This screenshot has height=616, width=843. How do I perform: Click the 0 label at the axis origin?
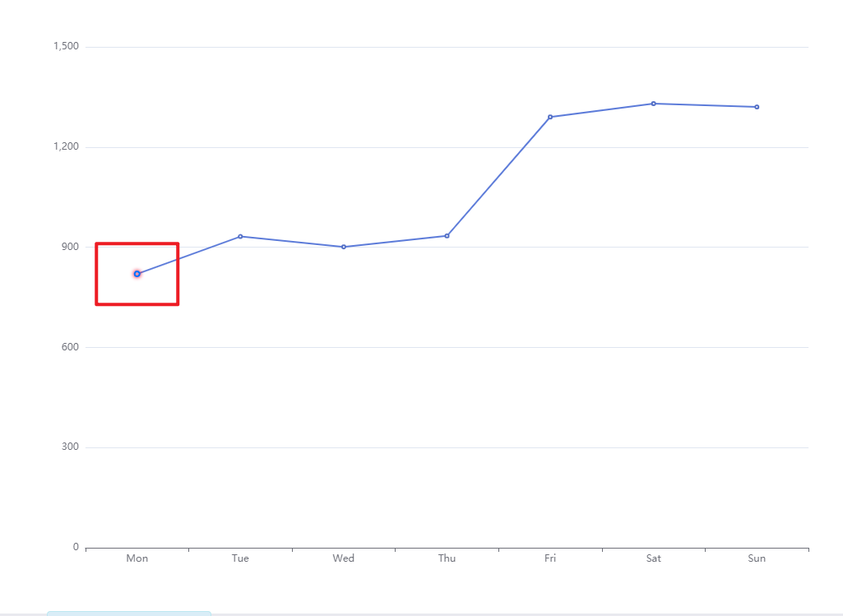77,545
